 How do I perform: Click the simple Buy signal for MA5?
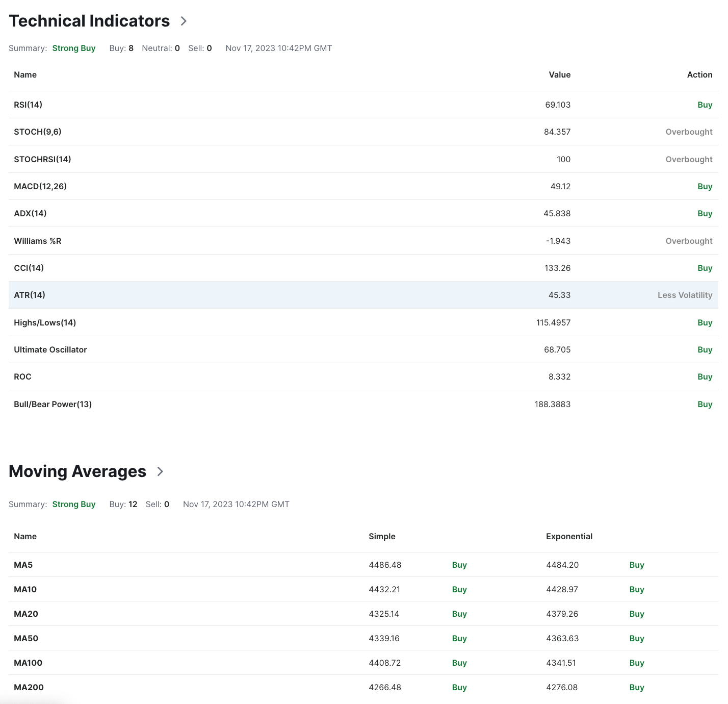pyautogui.click(x=459, y=565)
